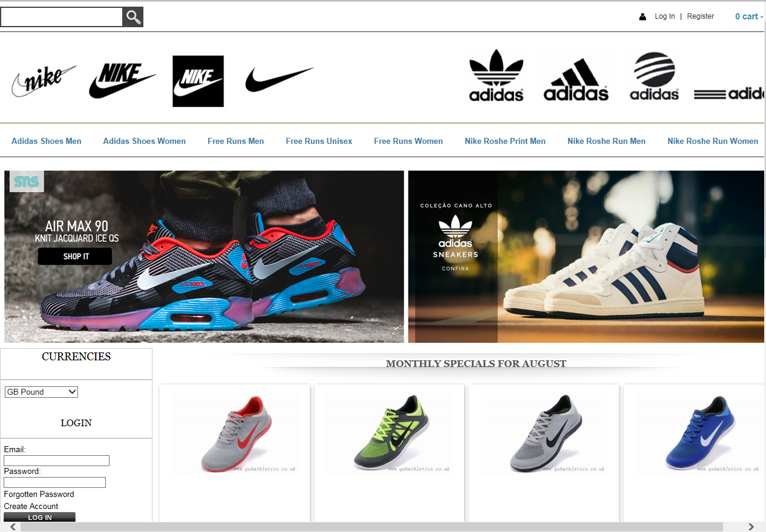Open the grey and red Nike shoe product

(x=235, y=432)
